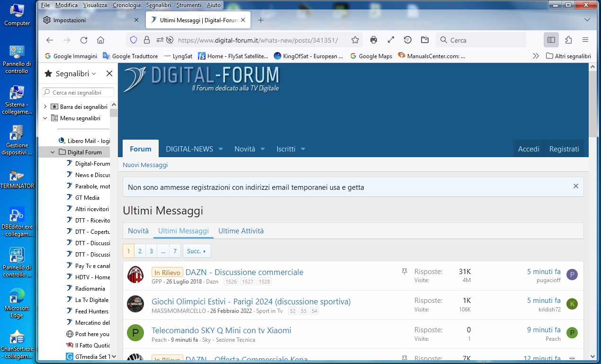Open the Firefox hamburger menu
This screenshot has height=364, width=601.
(x=585, y=40)
